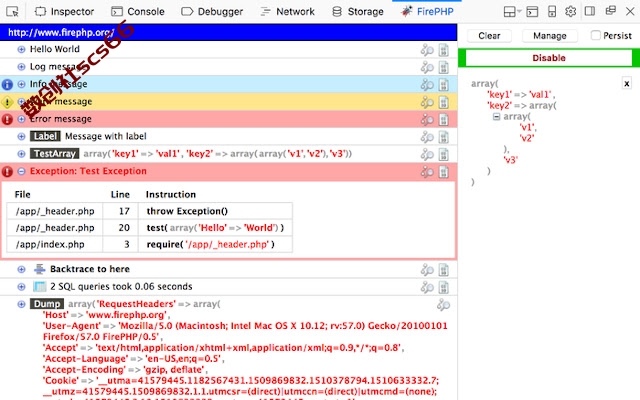
Task: Click the info icon beside Info message
Action: (x=7, y=84)
